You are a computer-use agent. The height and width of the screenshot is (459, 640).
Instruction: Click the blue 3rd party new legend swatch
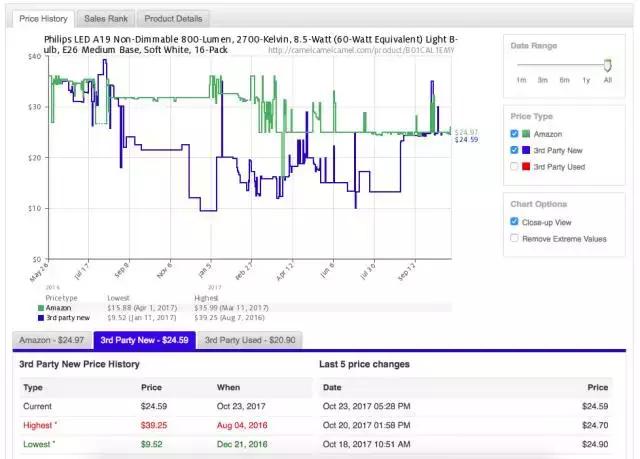pyautogui.click(x=39, y=317)
